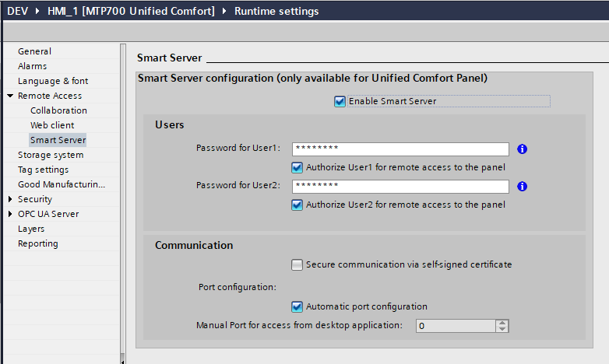Uncheck Authorize User2 for remote access

(297, 205)
